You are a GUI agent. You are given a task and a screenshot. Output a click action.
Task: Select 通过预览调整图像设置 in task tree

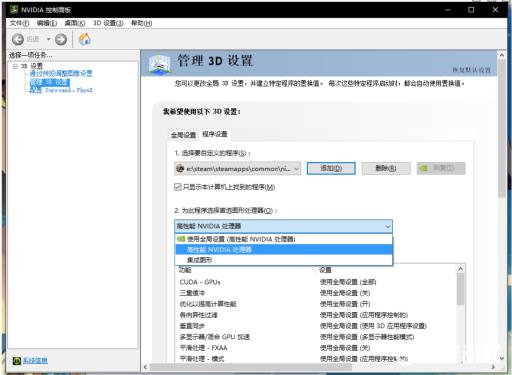click(x=61, y=73)
